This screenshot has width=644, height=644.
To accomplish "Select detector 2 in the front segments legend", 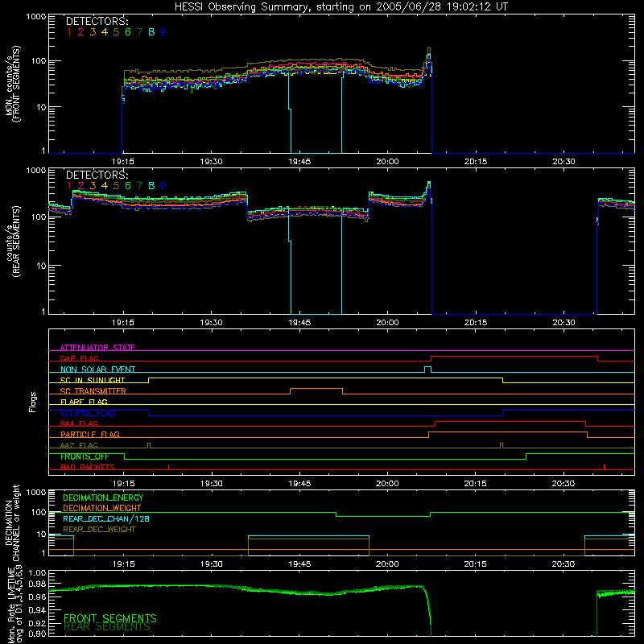I will point(81,32).
